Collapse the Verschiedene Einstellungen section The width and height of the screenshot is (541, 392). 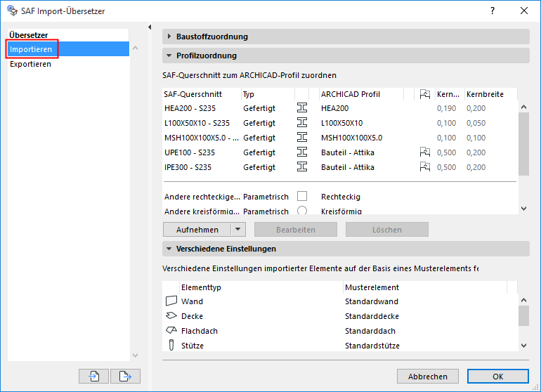(169, 249)
